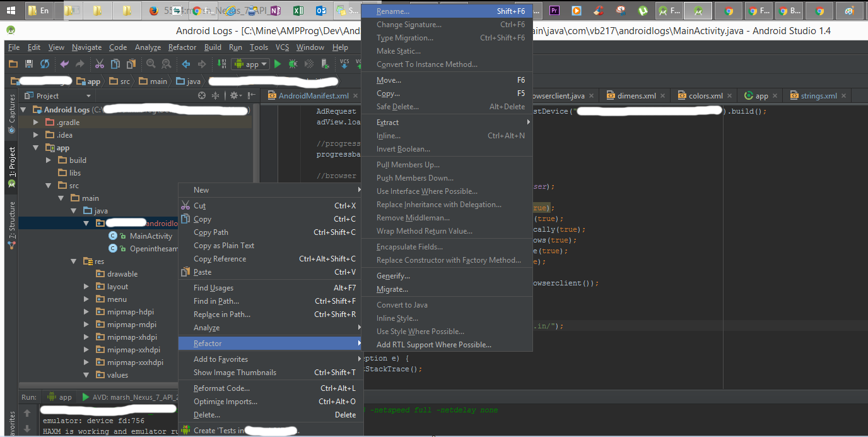Open the Find search icon in the toolbar

(151, 64)
